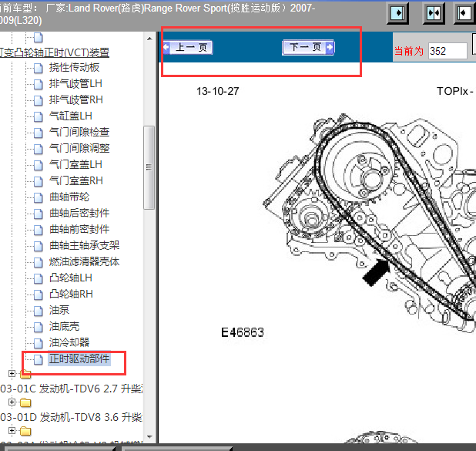The height and width of the screenshot is (451, 476).
Task: Click the timing chain engine diagram E46863
Action: [369, 224]
